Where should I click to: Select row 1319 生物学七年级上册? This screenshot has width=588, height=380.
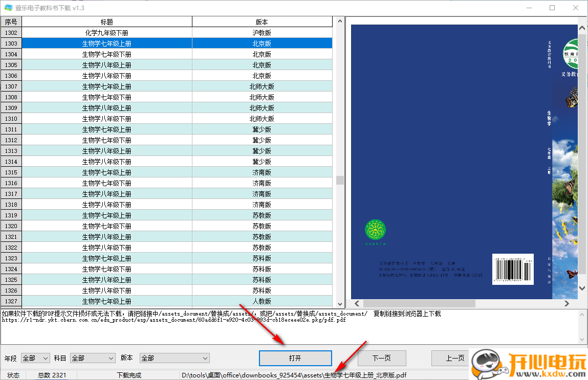[166, 215]
